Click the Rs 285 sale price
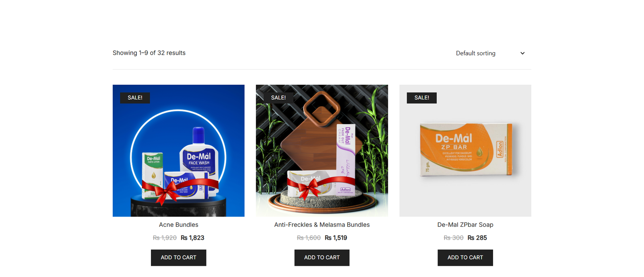The image size is (644, 277). [477, 238]
